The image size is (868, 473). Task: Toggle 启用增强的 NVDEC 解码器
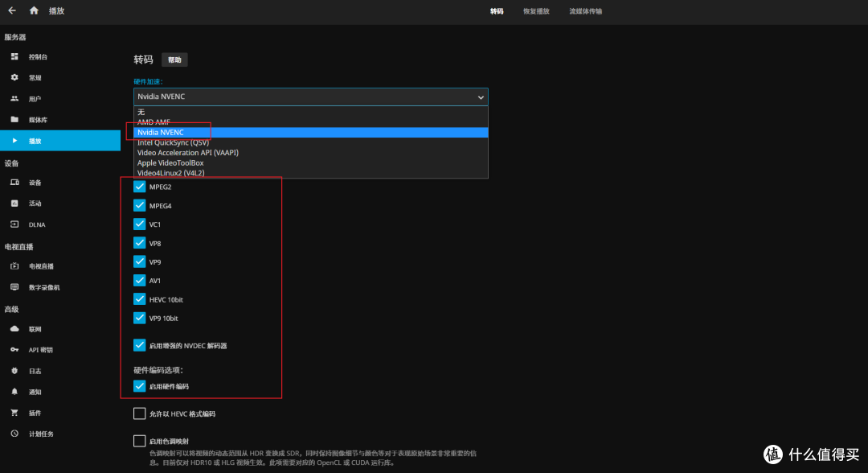(x=140, y=344)
